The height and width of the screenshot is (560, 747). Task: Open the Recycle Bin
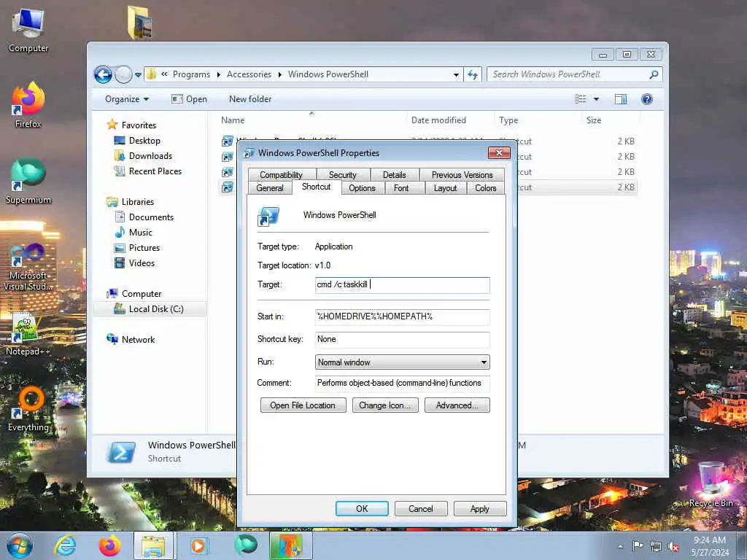(x=711, y=484)
